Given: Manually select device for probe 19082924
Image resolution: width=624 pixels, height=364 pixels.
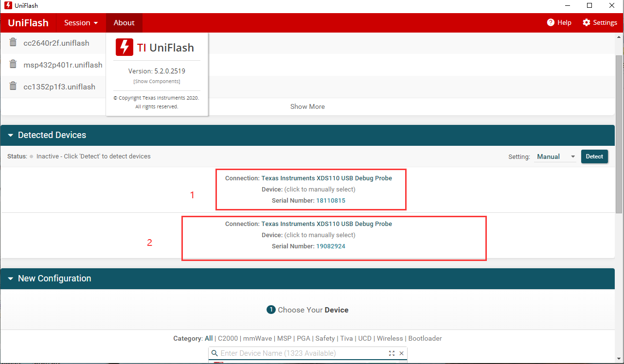Looking at the screenshot, I should (x=320, y=235).
